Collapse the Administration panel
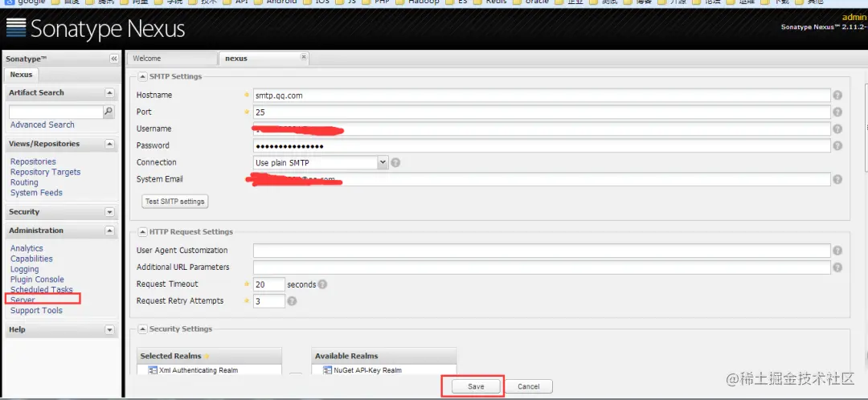Screen dimensions: 868x400 [x=109, y=231]
